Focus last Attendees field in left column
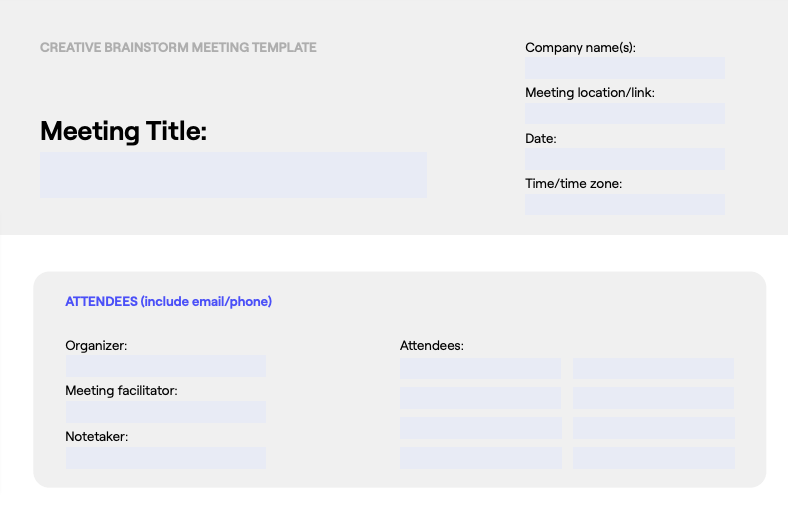Viewport: 788px width, 512px height. click(x=480, y=458)
